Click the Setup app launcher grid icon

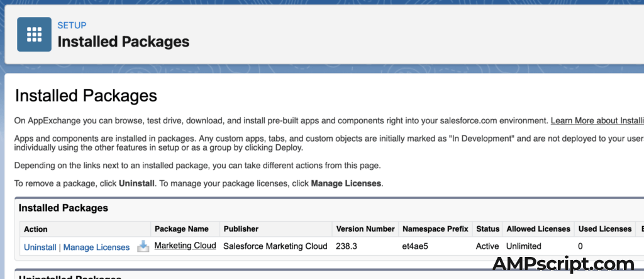tap(34, 34)
